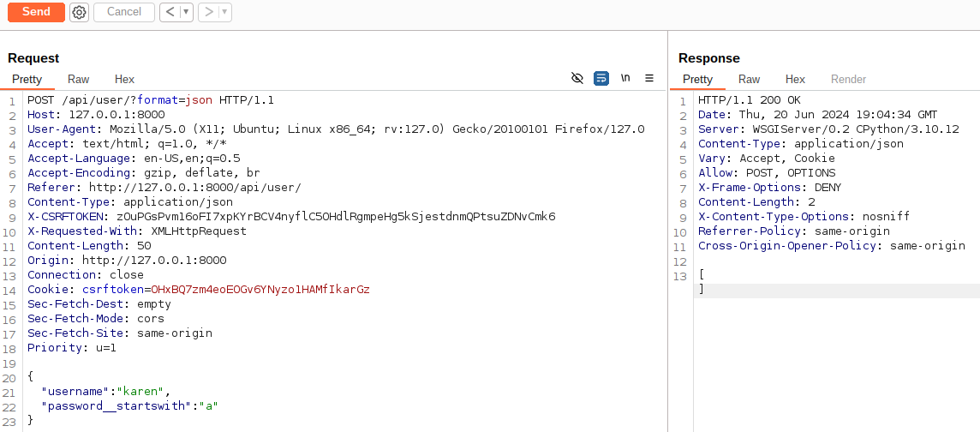980x432 pixels.
Task: Toggle the line wrap icon in the Request pane
Action: pyautogui.click(x=601, y=78)
